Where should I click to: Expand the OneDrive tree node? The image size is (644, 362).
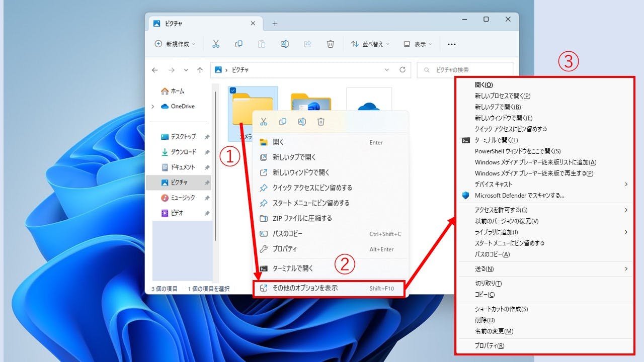(x=153, y=106)
